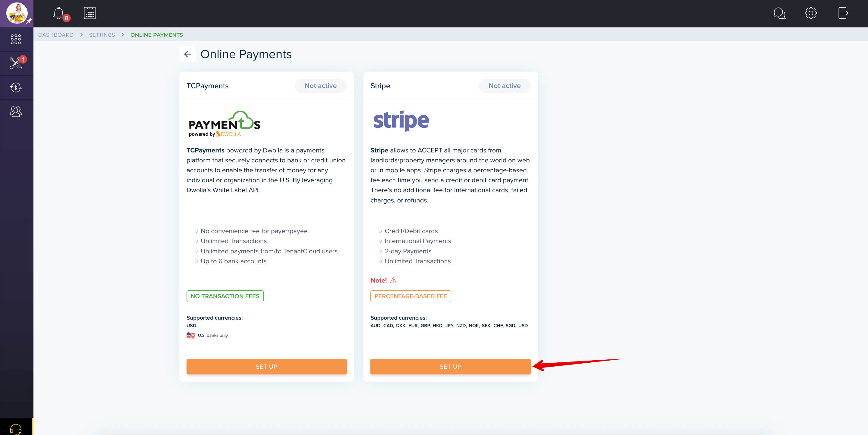Open the messages chat icon
Screen dimensions: 868x435
pos(779,14)
